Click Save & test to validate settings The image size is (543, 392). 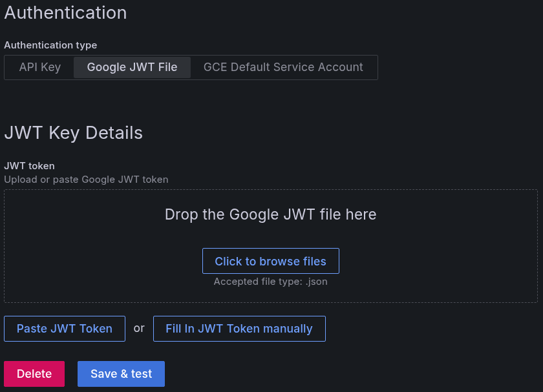click(121, 374)
